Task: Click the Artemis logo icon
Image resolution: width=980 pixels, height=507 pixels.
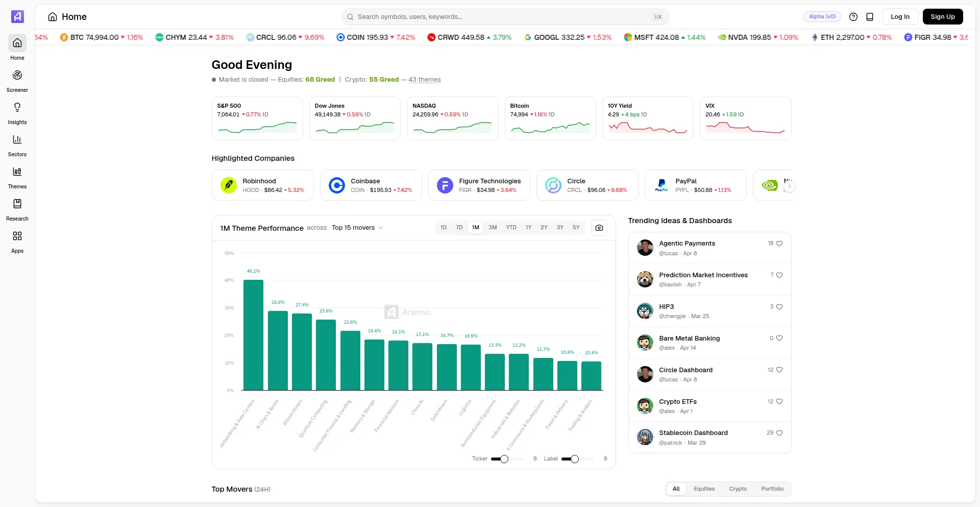Action: click(x=17, y=17)
